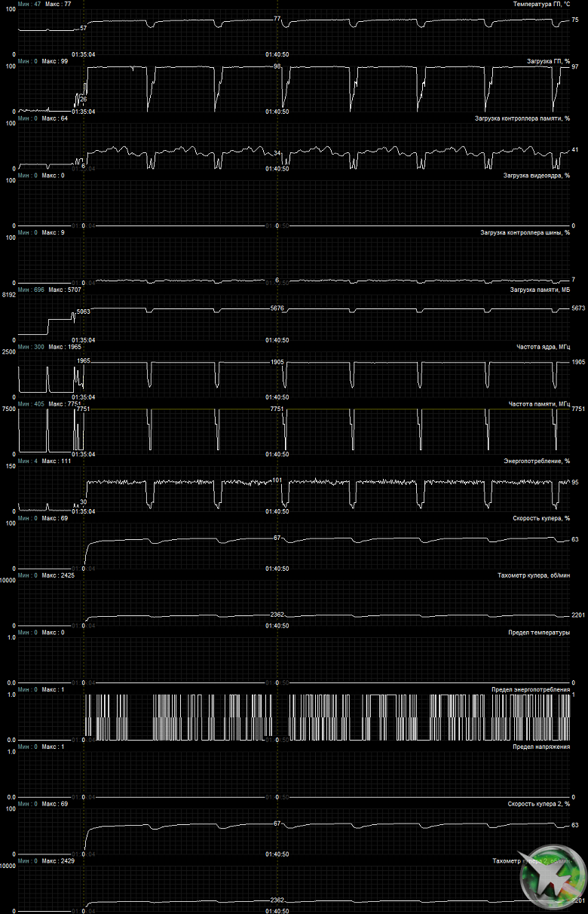This screenshot has width=588, height=914.
Task: Click the "Загрузка ГП, %" graph title
Action: (x=548, y=60)
